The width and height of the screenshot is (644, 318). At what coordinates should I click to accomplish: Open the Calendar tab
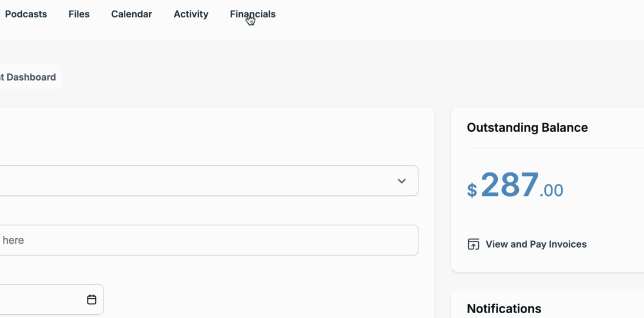(x=131, y=14)
